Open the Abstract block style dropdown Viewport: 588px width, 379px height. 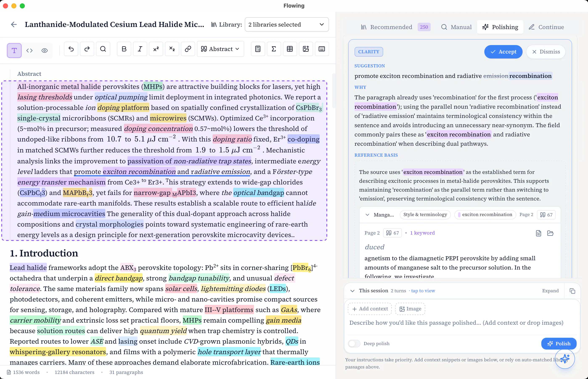220,49
